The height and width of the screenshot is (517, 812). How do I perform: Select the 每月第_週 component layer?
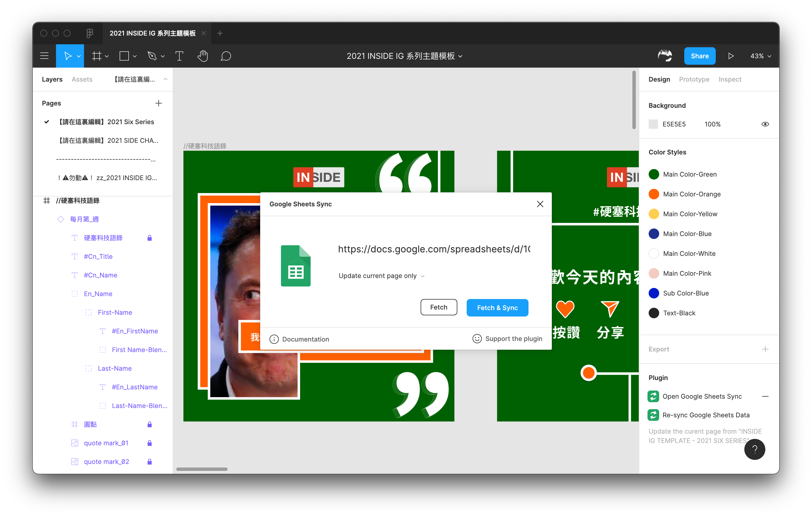coord(84,219)
